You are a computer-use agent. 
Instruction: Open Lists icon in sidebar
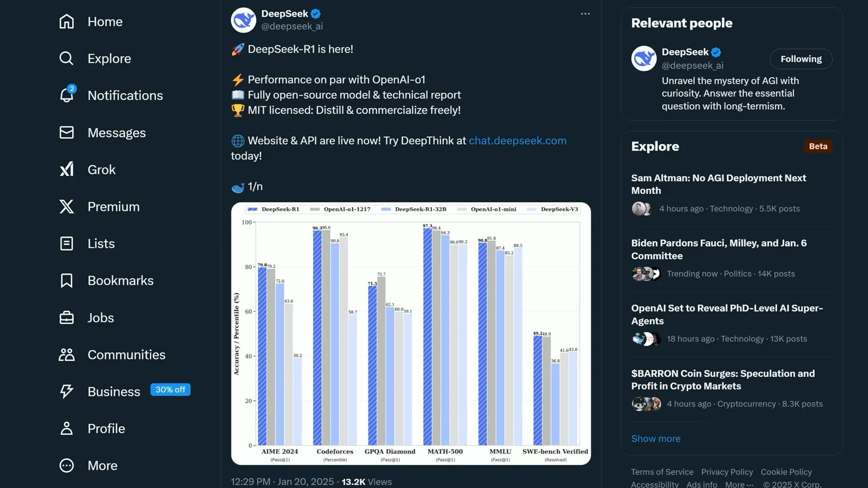66,243
